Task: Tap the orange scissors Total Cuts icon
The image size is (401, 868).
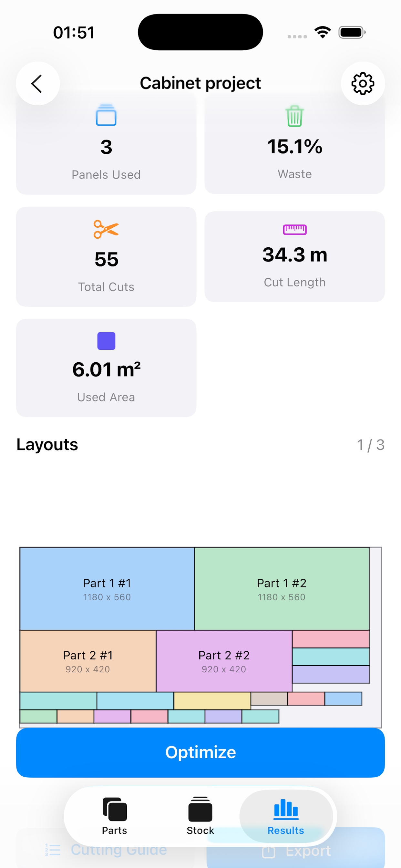Action: [106, 230]
